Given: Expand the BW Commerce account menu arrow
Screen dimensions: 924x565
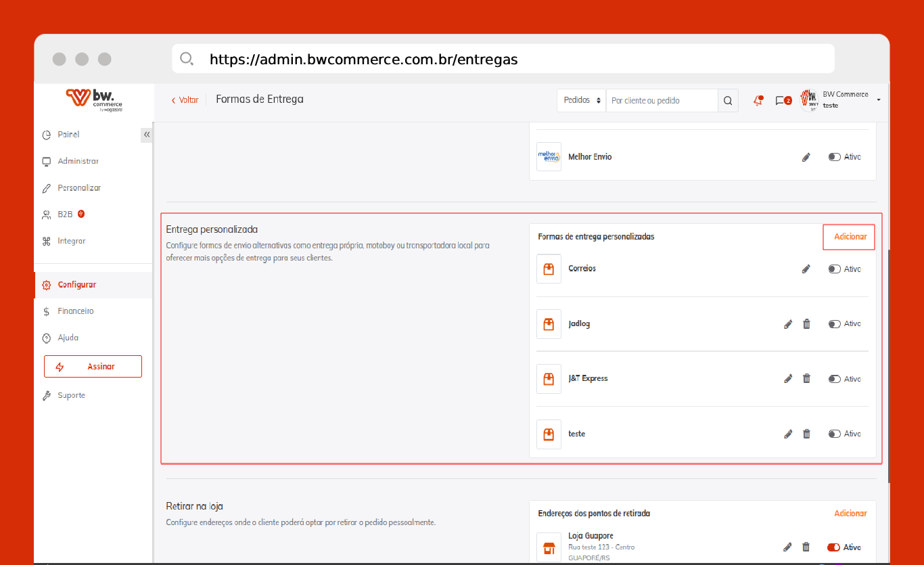Looking at the screenshot, I should 879,100.
